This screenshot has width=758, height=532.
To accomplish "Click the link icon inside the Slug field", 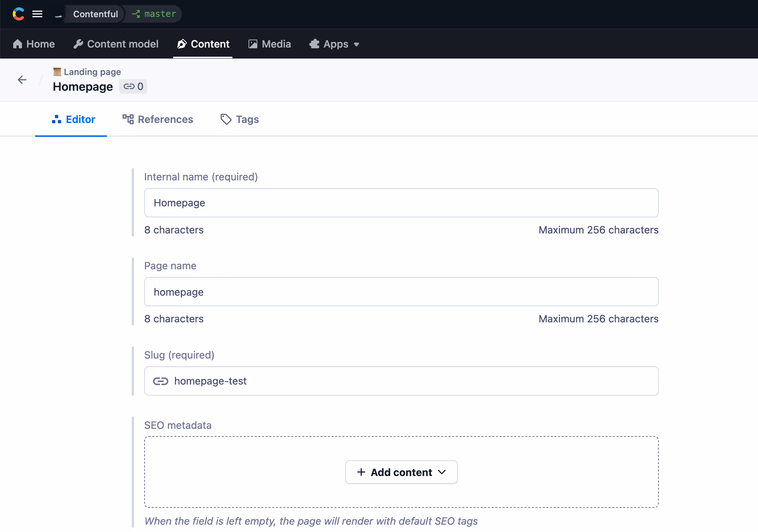I will [161, 381].
